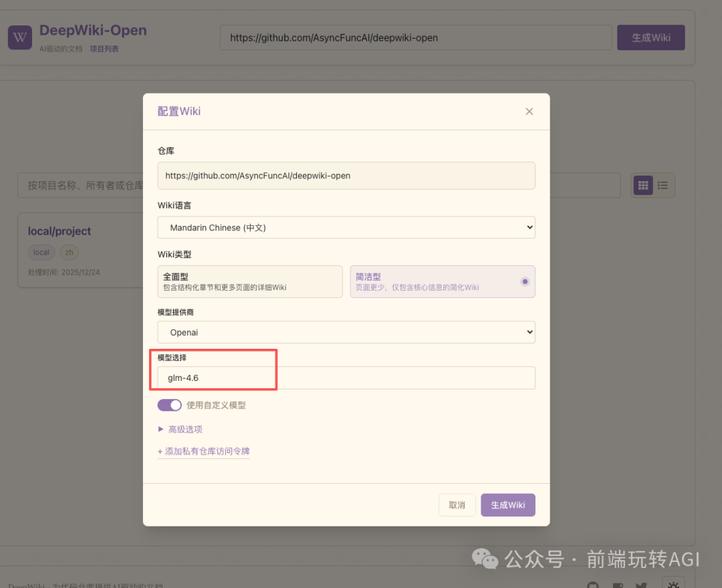
Task: Disable the 使用自定义模型 switch
Action: point(169,405)
